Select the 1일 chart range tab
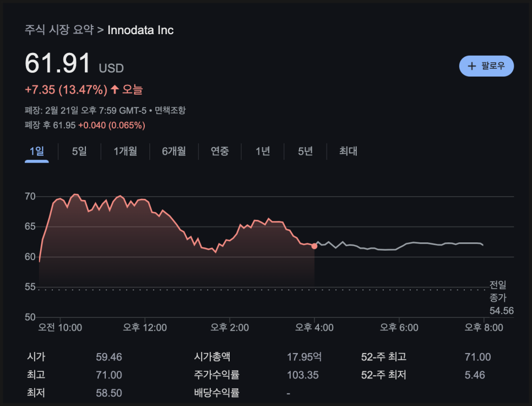532x406 pixels. point(37,151)
